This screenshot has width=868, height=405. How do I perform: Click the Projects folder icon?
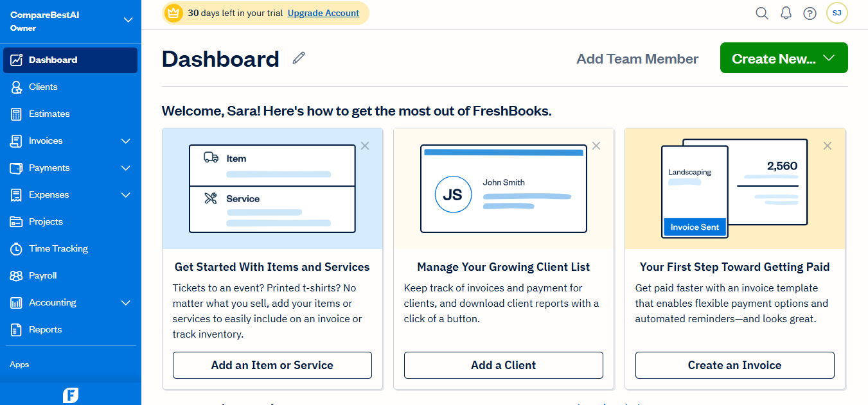click(17, 222)
